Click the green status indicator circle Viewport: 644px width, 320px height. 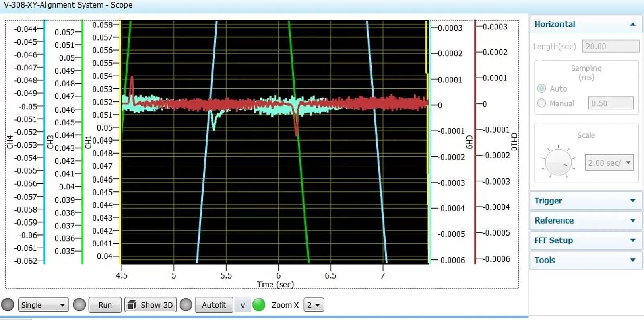[259, 305]
